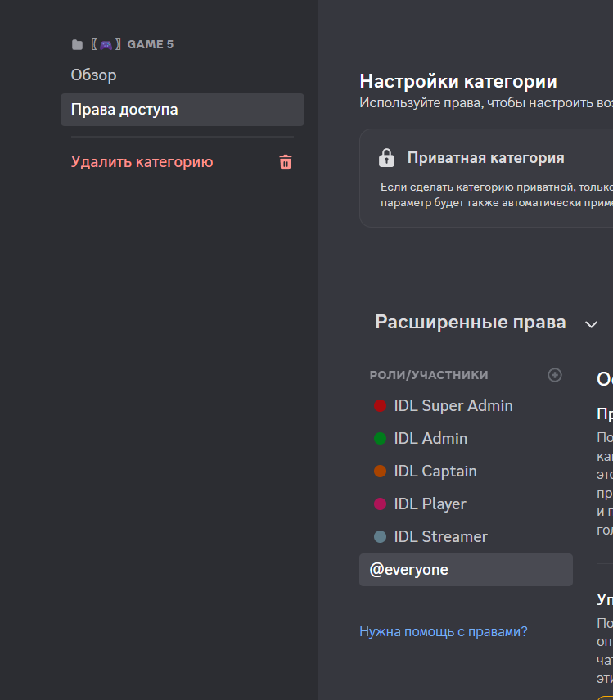Click the Удалить категорию button
613x700 pixels.
[x=142, y=162]
